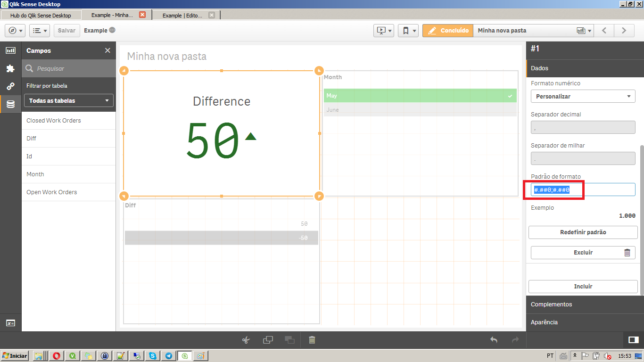Open the sheets selector dropdown icon

(x=584, y=31)
